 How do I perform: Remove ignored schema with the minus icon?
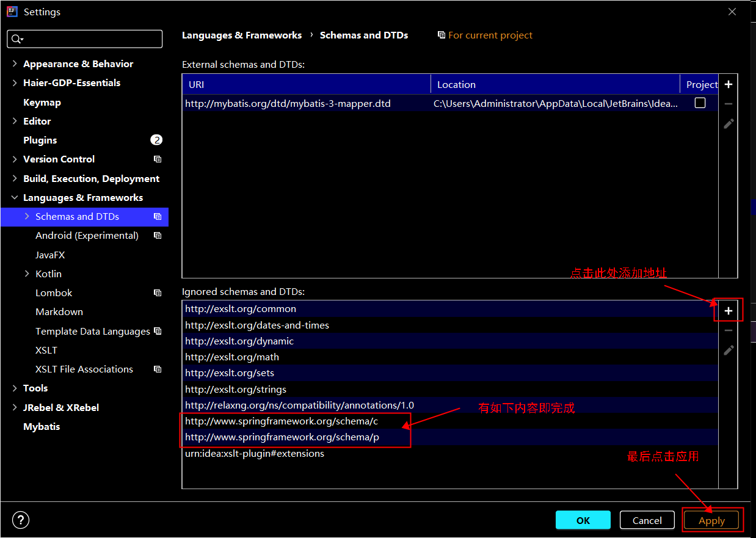[728, 330]
